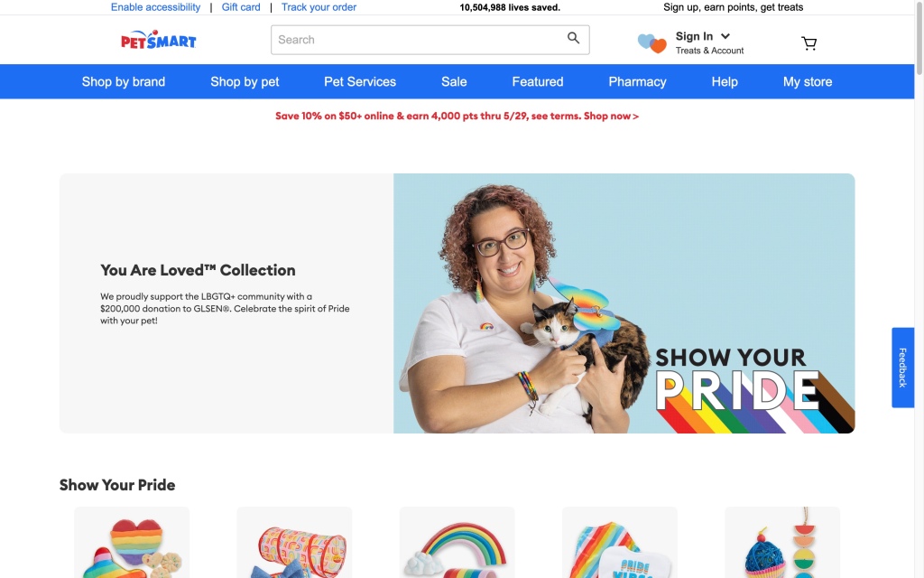The image size is (924, 578).
Task: Click the Track your order link
Action: coord(319,7)
